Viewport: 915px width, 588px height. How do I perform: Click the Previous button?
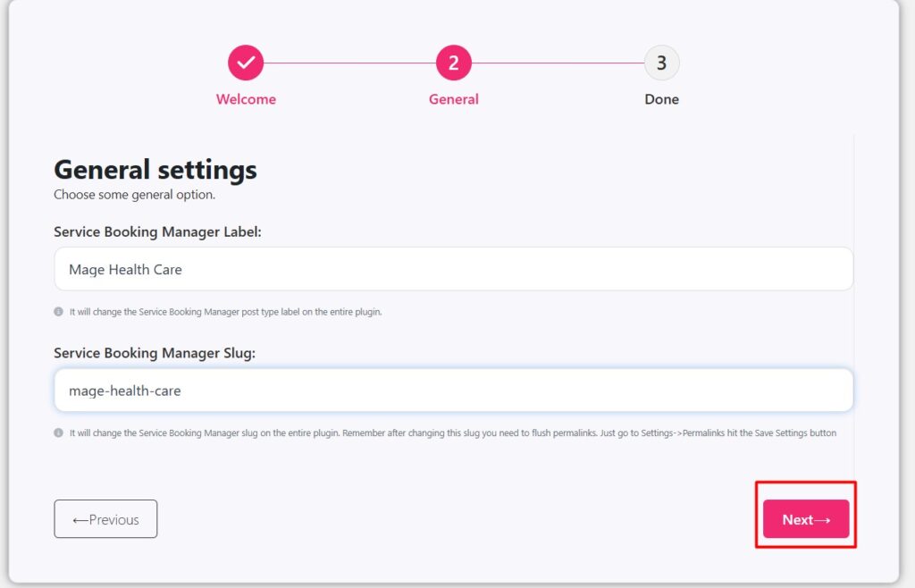pos(105,518)
